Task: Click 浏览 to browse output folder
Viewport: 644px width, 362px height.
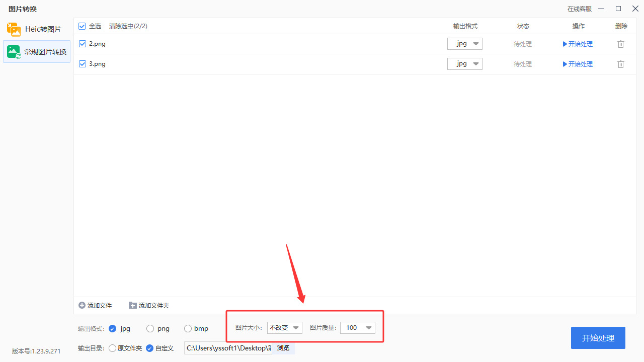Action: [283, 348]
